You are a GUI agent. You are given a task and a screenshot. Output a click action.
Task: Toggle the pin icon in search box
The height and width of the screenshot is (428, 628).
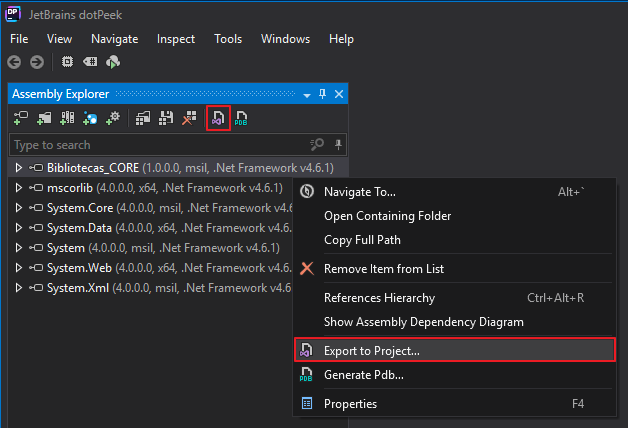338,144
